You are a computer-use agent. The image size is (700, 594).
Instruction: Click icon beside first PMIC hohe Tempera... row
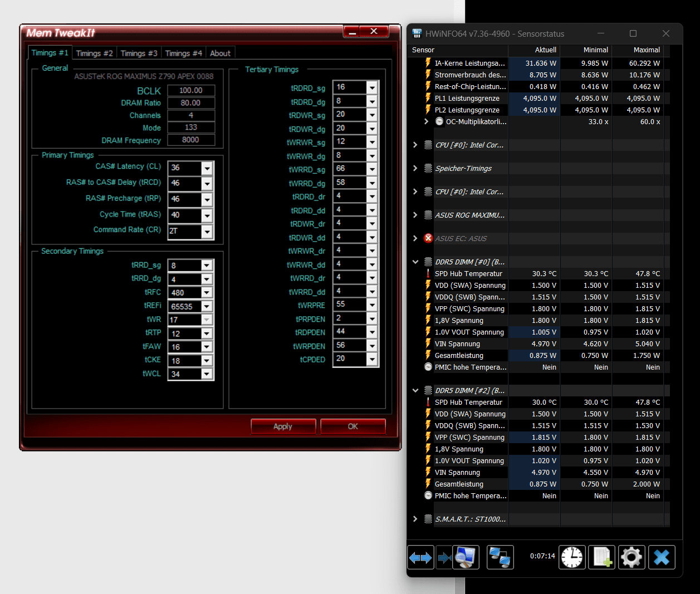coord(428,367)
